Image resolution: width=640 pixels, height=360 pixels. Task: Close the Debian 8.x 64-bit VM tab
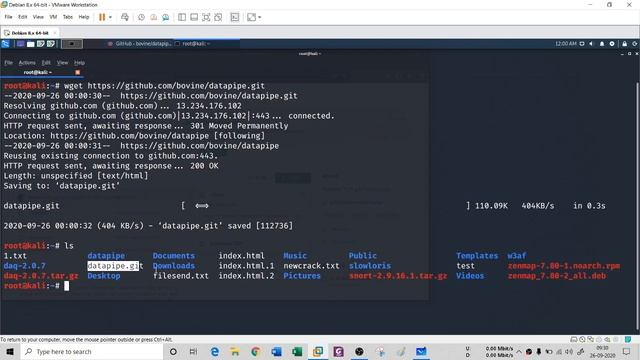click(x=55, y=33)
